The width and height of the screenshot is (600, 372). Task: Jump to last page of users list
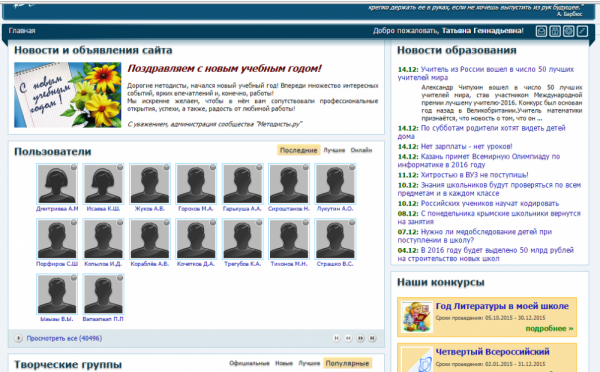[372, 338]
